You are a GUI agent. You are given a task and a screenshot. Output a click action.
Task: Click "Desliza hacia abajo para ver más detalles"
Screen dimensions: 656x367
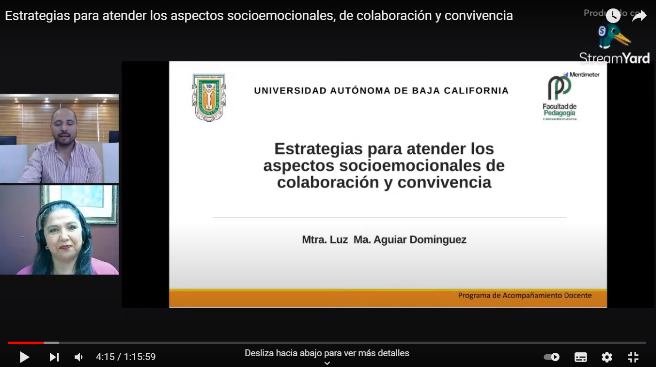click(x=327, y=353)
